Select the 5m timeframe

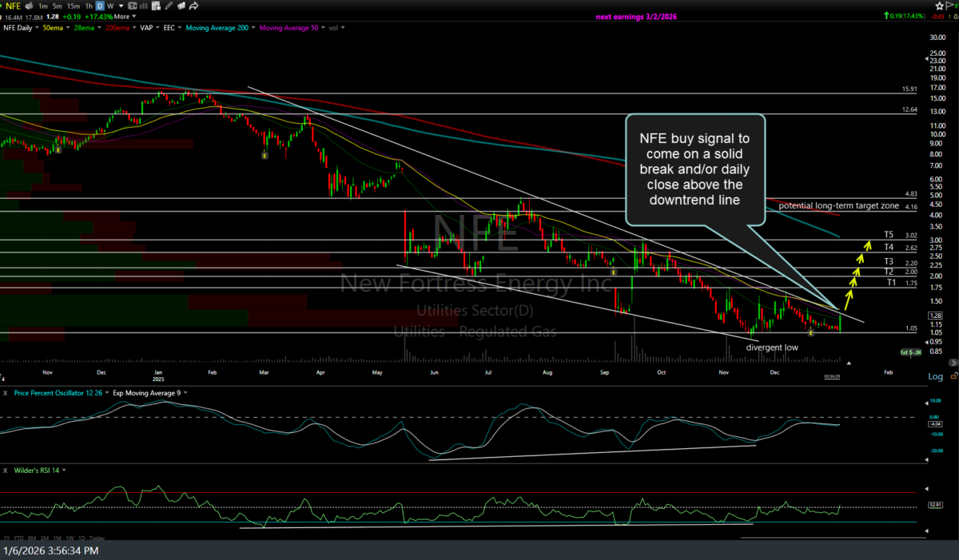(x=57, y=6)
